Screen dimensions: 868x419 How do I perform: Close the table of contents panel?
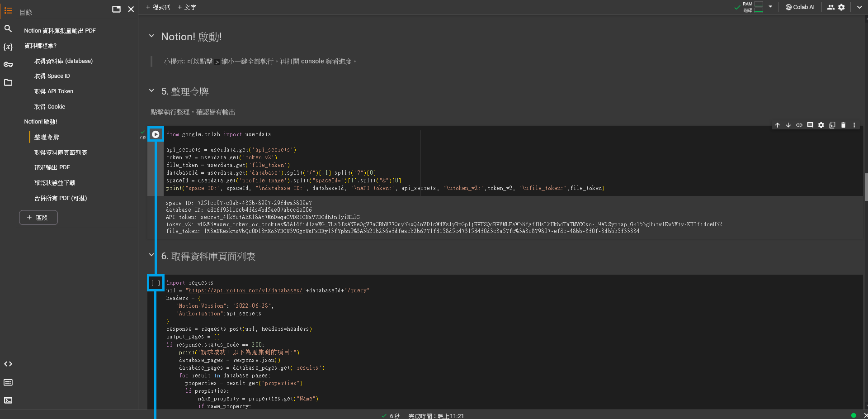pyautogui.click(x=131, y=9)
